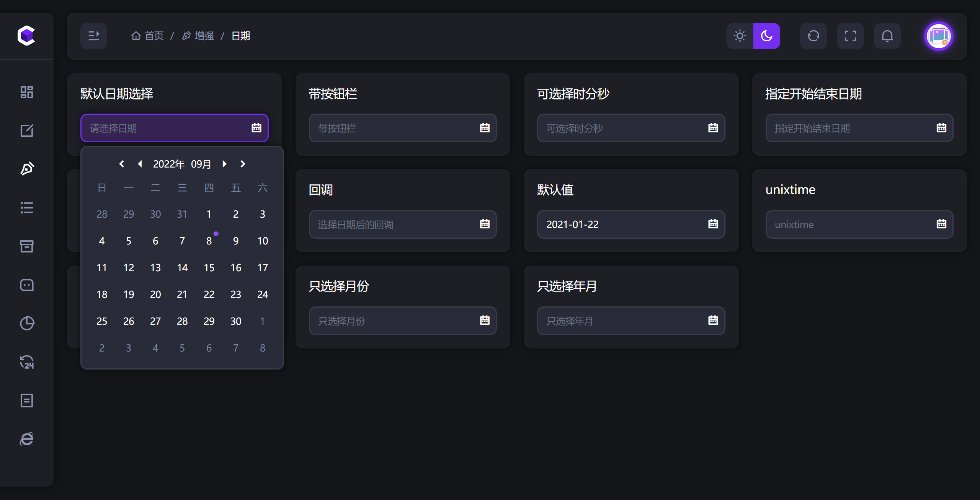Image resolution: width=980 pixels, height=500 pixels.
Task: Open the list icon in the sidebar
Action: [26, 208]
